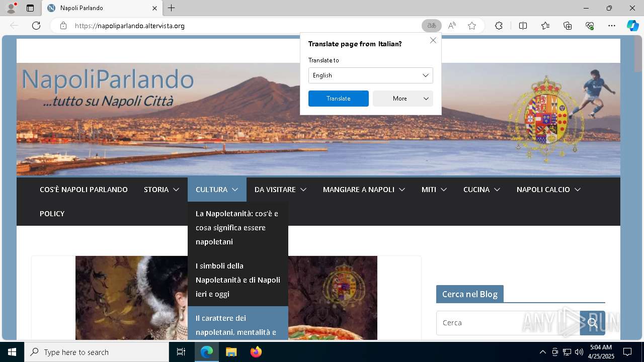Click the browser Back arrow
The image size is (644, 362).
(14, 26)
